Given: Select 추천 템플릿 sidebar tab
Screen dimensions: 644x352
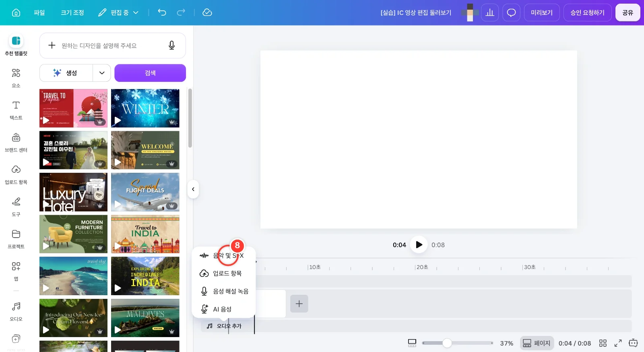Looking at the screenshot, I should [x=16, y=45].
